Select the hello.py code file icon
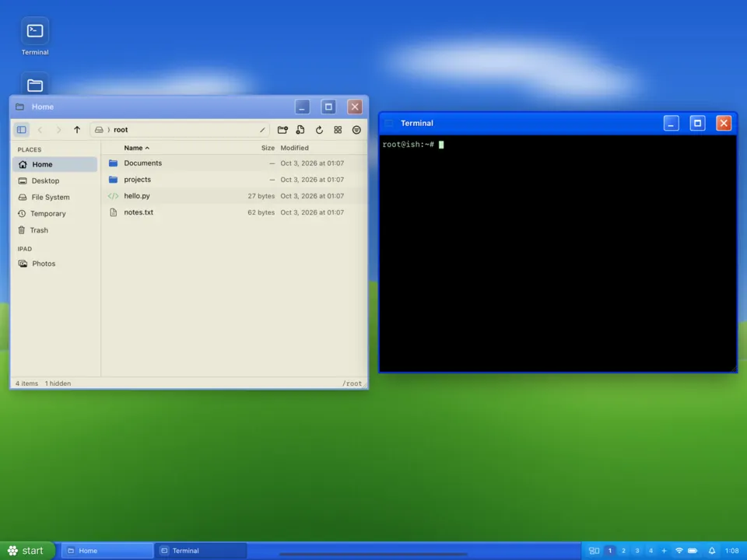Viewport: 747px width, 560px height. click(113, 196)
